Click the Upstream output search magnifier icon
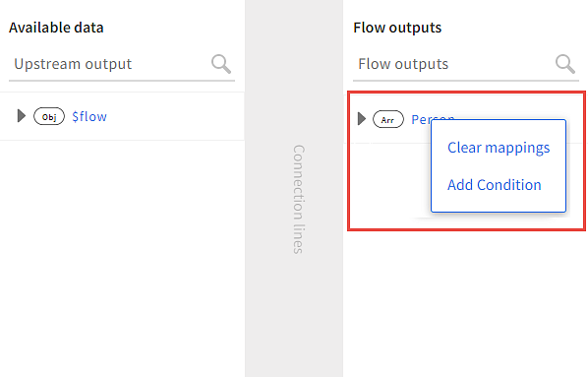Viewport: 588px width, 377px height. [221, 64]
